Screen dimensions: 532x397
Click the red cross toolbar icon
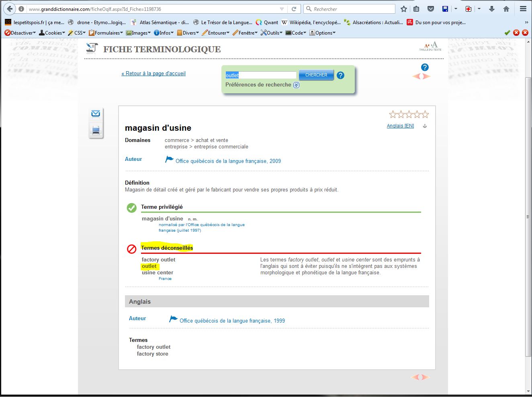click(x=469, y=9)
